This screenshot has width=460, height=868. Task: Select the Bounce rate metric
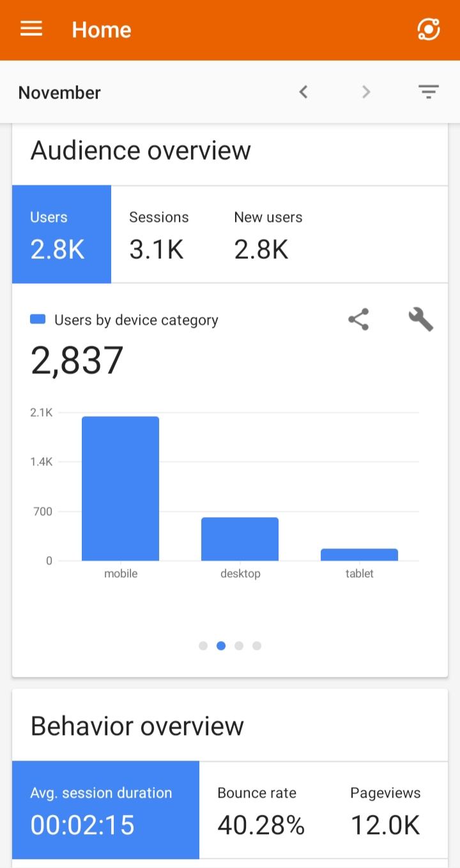click(x=261, y=810)
